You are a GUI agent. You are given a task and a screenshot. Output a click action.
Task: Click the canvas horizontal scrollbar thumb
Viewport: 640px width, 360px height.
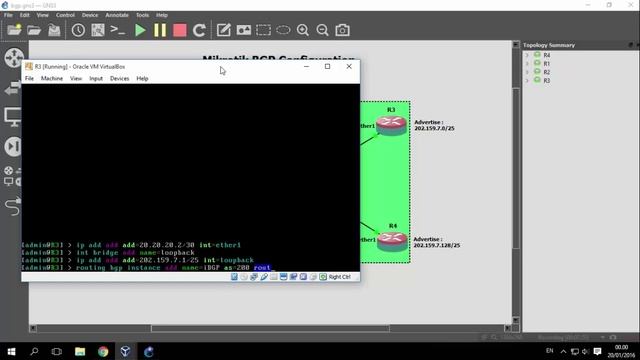click(270, 328)
